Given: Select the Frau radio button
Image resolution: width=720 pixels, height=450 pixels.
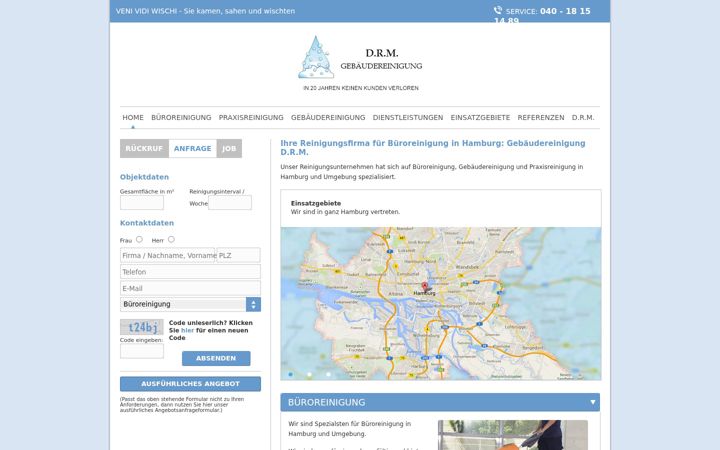Looking at the screenshot, I should pos(139,239).
